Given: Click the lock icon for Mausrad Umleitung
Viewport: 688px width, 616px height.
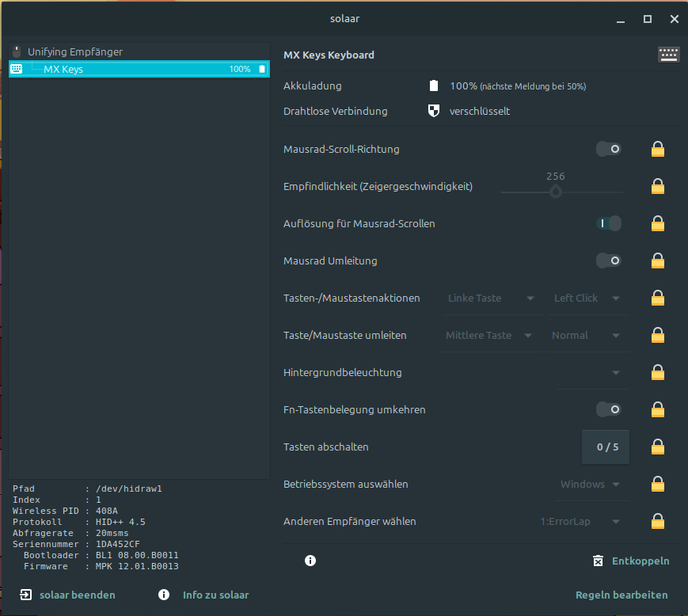Looking at the screenshot, I should coord(657,261).
